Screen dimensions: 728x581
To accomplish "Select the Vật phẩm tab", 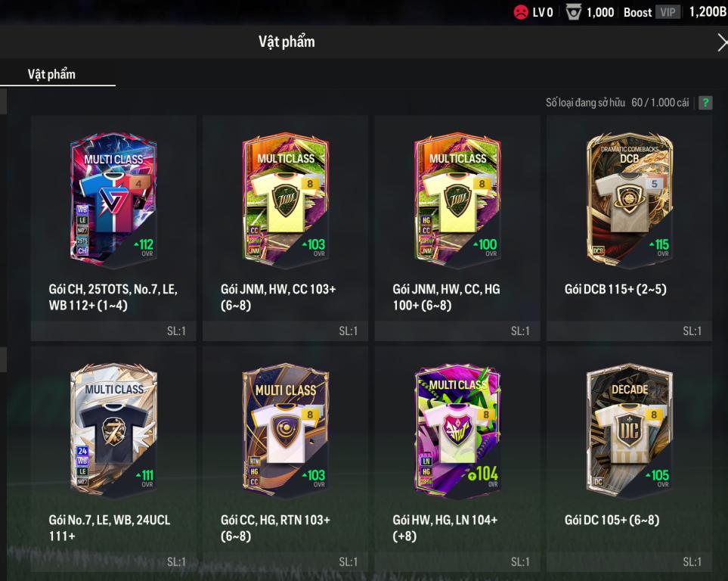I will [x=51, y=74].
